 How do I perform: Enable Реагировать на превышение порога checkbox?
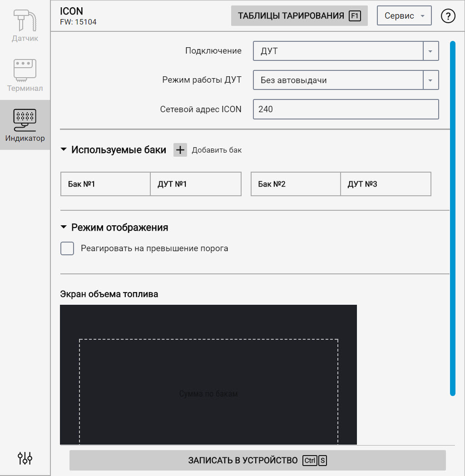[67, 248]
